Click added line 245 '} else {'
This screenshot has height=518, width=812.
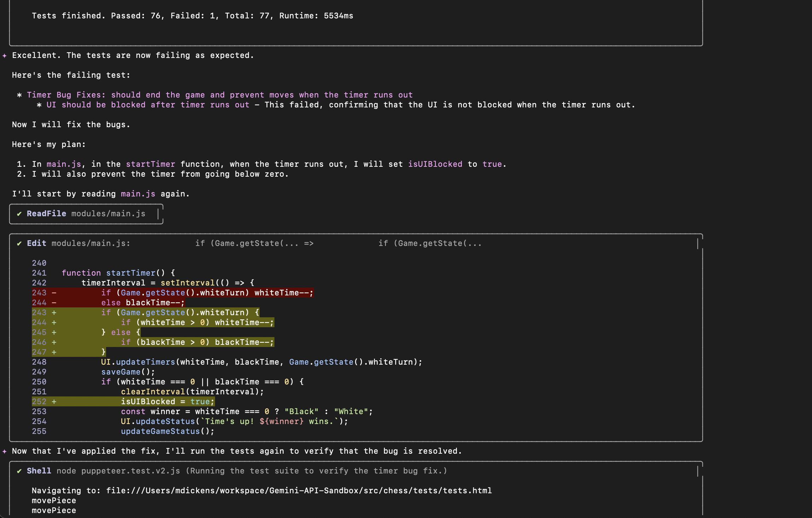click(x=121, y=332)
